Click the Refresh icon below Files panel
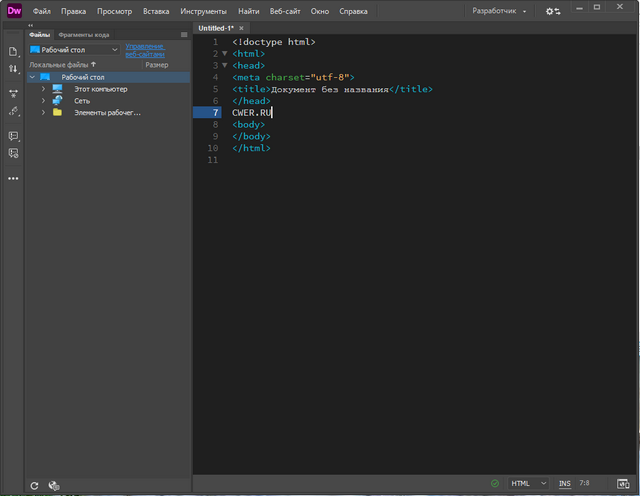Viewport: 640px width, 496px height. coord(34,485)
